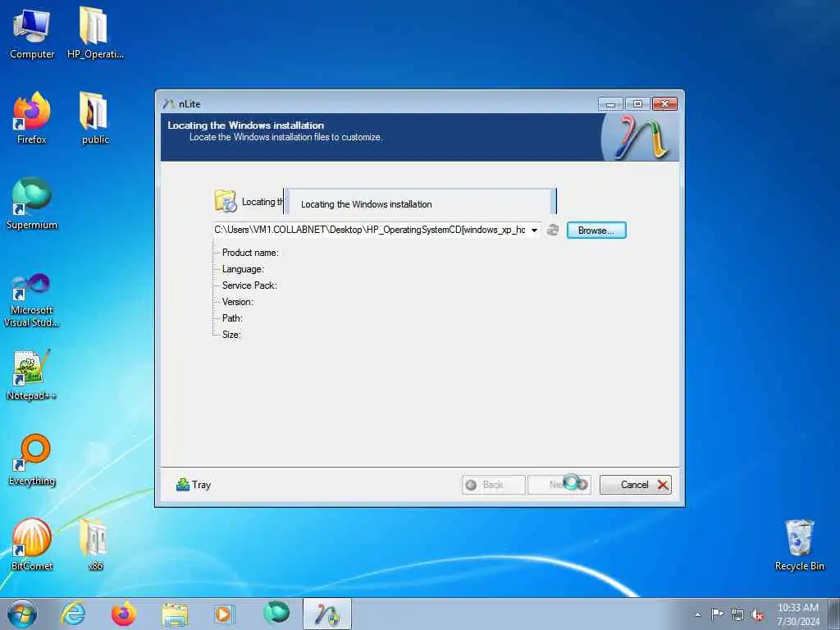
Task: Launch Notepad++ from desktop shortcut
Action: click(x=32, y=374)
